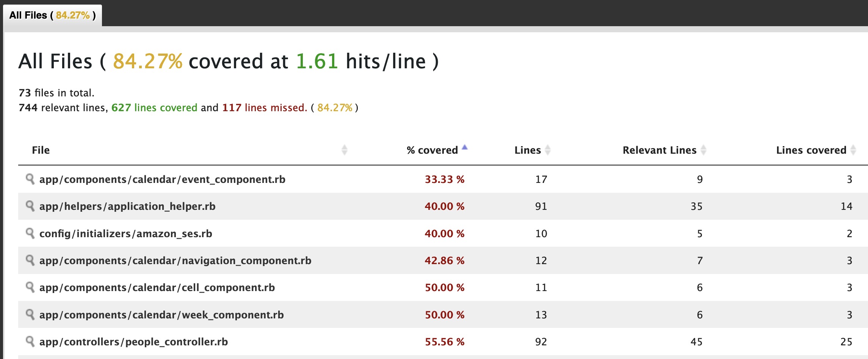The image size is (868, 359).
Task: Click the magnifier icon for navigation_component.rb
Action: tap(31, 261)
